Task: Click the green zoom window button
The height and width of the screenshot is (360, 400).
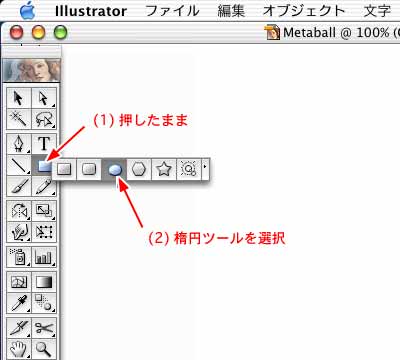Action: [x=60, y=32]
